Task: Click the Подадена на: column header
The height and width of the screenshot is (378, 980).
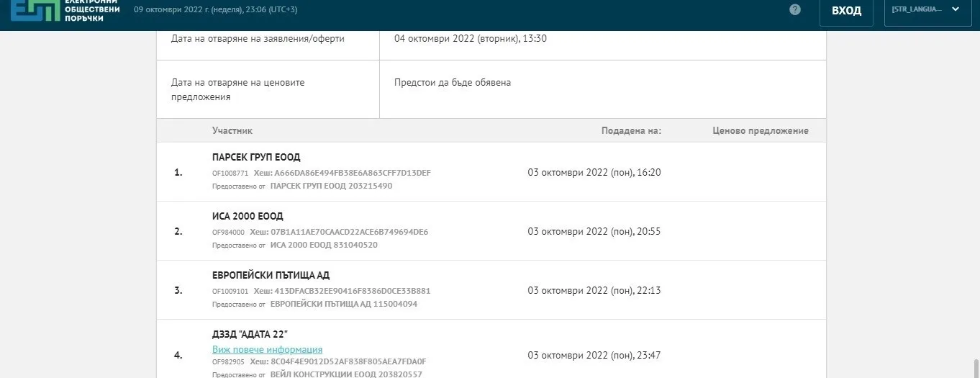Action: point(631,130)
